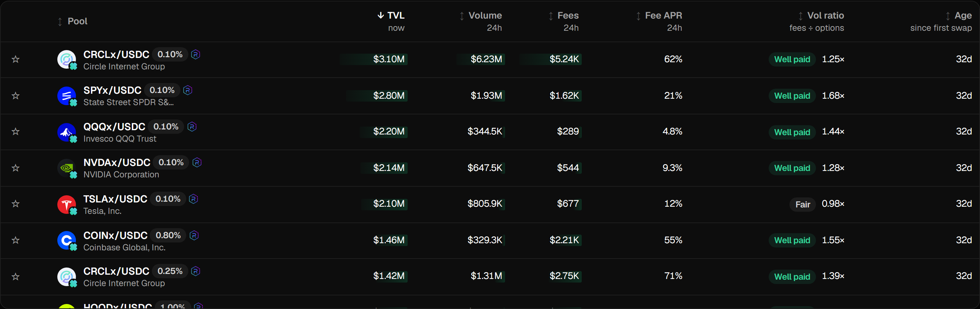Click the Raydium badge beside SPYx/USDC
Screen dimensions: 980x309
188,90
